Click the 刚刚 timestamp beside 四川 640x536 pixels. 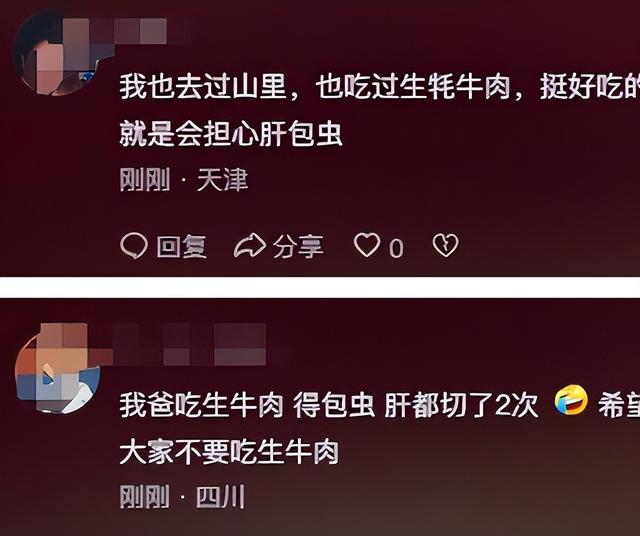click(144, 497)
